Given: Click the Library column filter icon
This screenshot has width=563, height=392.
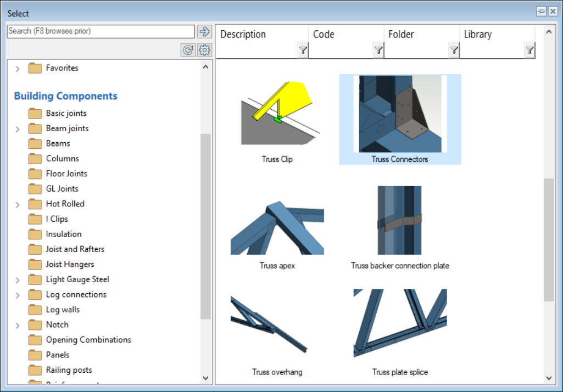Looking at the screenshot, I should tap(529, 51).
